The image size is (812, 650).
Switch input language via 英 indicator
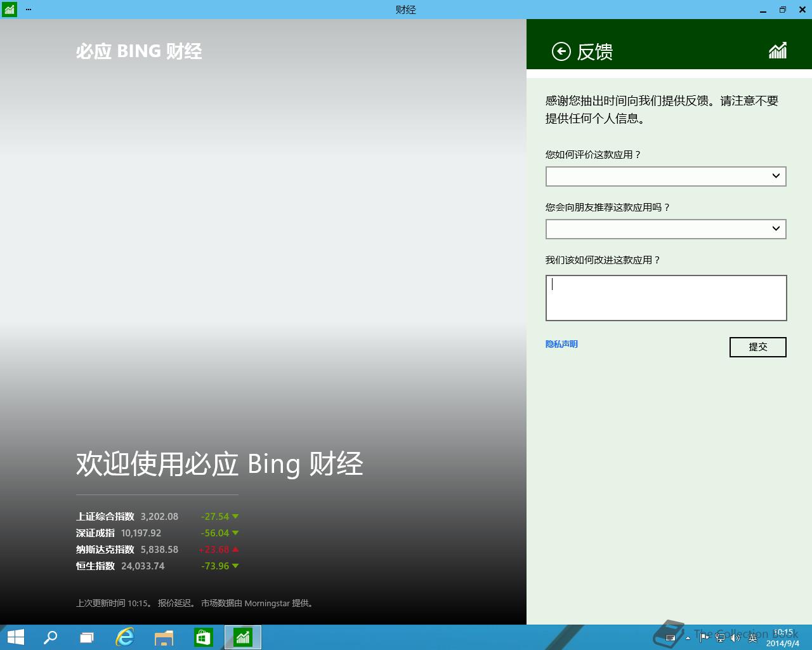(x=752, y=637)
